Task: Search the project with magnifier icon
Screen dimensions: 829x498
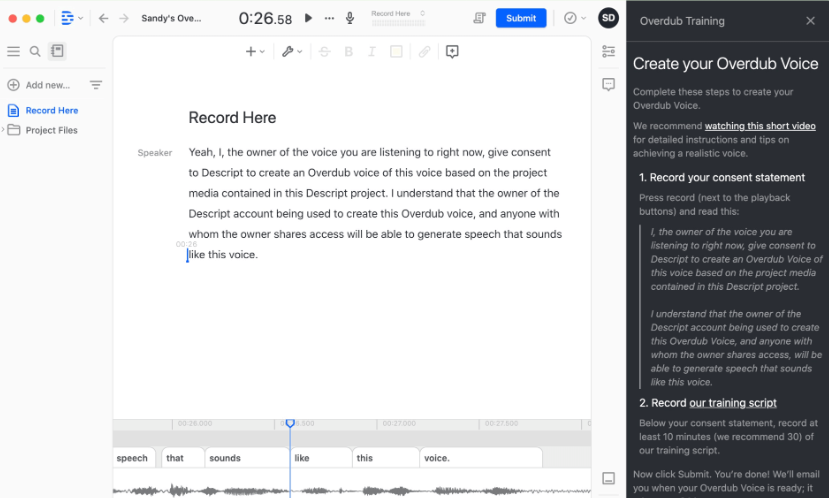Action: (x=35, y=51)
